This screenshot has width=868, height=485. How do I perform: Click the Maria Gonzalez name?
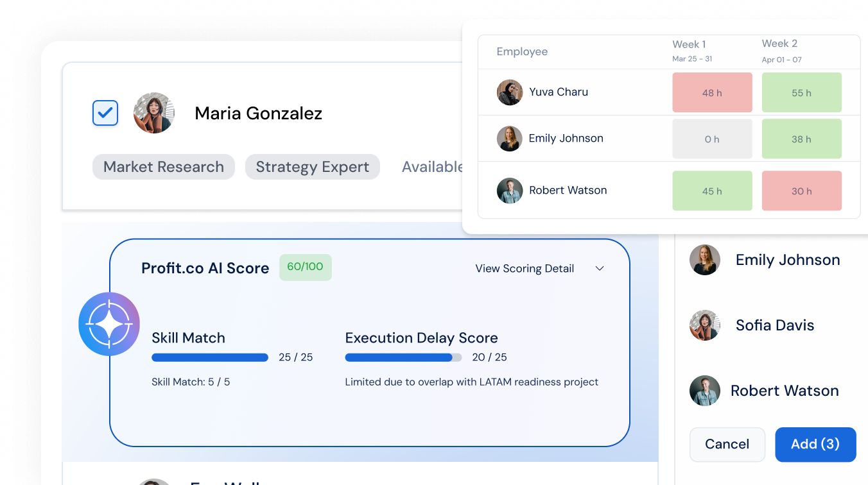[258, 113]
